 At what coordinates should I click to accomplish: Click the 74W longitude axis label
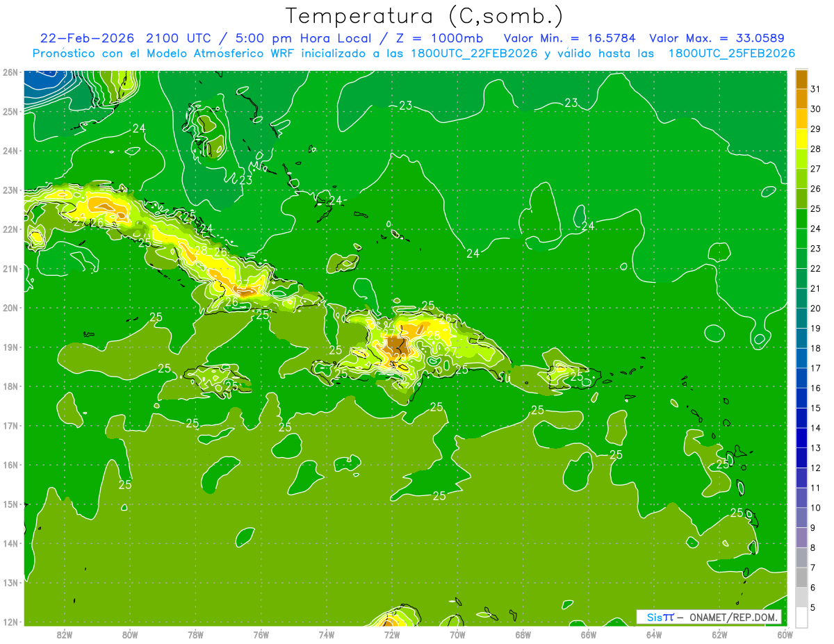pos(327,634)
